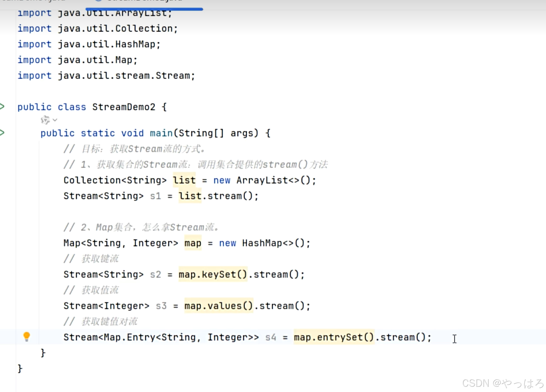
Task: Click the AI assistant inlay icon above main
Action: (x=45, y=120)
